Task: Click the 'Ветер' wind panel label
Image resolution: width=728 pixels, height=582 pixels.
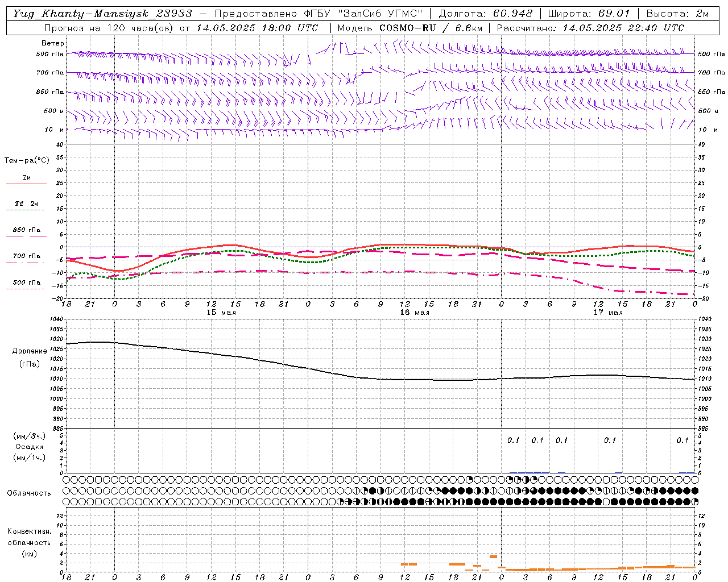Action: (53, 43)
